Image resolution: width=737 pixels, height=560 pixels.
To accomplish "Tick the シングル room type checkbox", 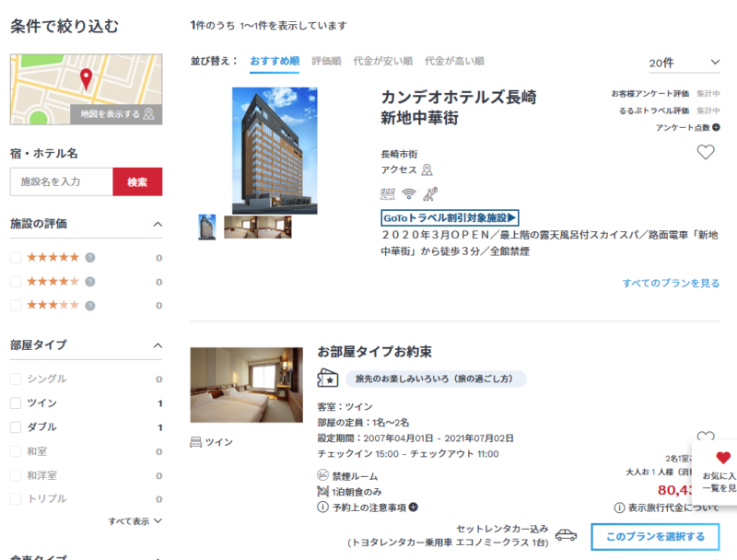I will point(16,379).
